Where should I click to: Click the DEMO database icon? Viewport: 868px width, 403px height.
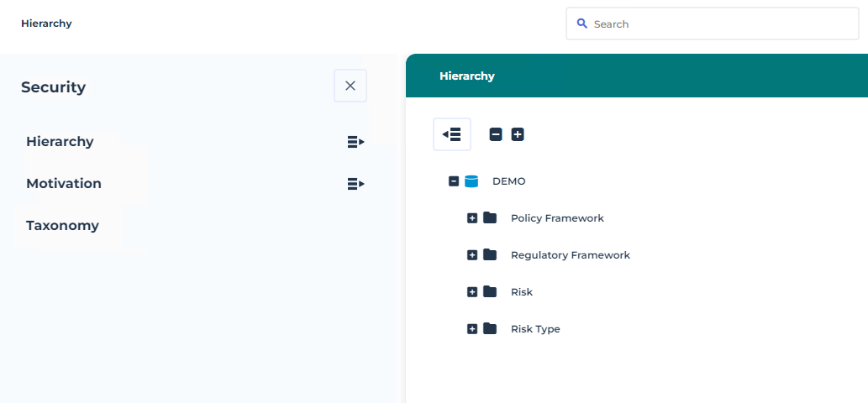471,181
